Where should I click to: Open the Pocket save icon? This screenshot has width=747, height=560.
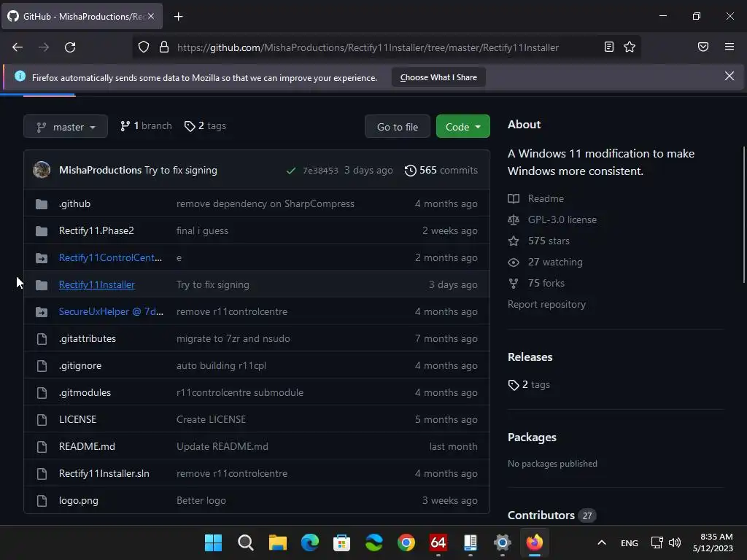703,47
